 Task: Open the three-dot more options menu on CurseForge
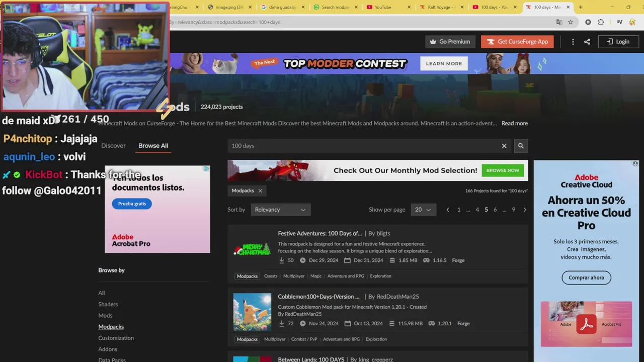point(573,42)
